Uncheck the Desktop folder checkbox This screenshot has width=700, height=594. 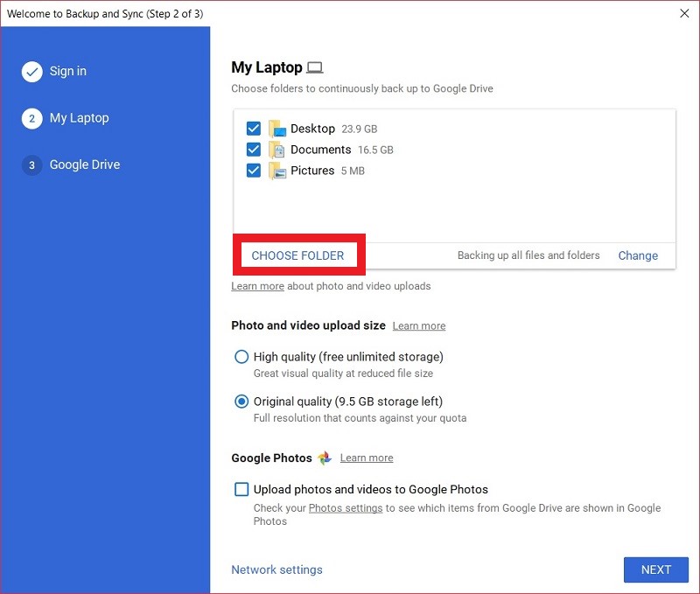[x=254, y=129]
